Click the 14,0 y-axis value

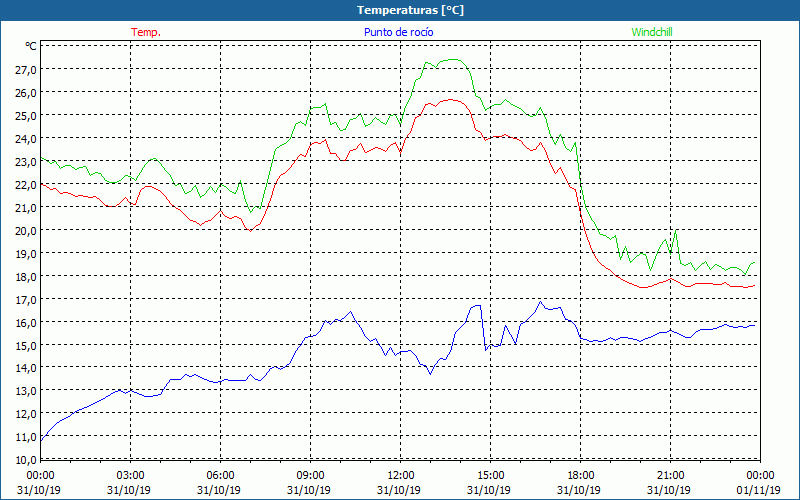click(26, 368)
